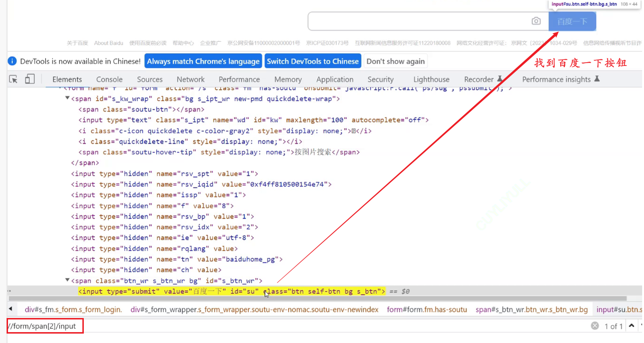Viewport: 644px width, 343px height.
Task: Click the form#form.fm.has-soutu breadcrumb
Action: click(427, 310)
